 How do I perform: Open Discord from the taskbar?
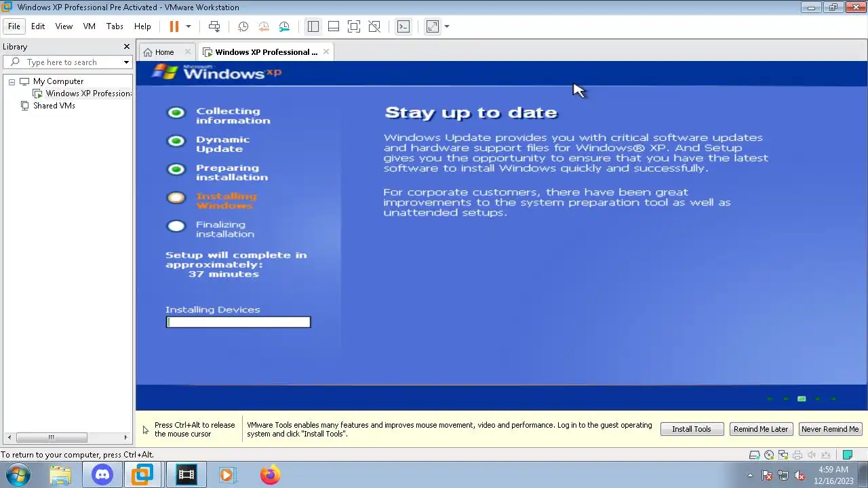click(102, 474)
